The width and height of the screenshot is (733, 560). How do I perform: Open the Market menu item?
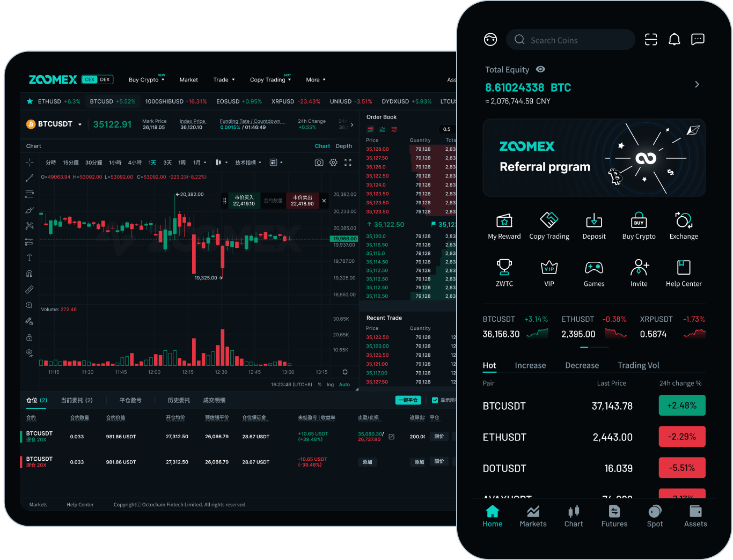pos(188,79)
